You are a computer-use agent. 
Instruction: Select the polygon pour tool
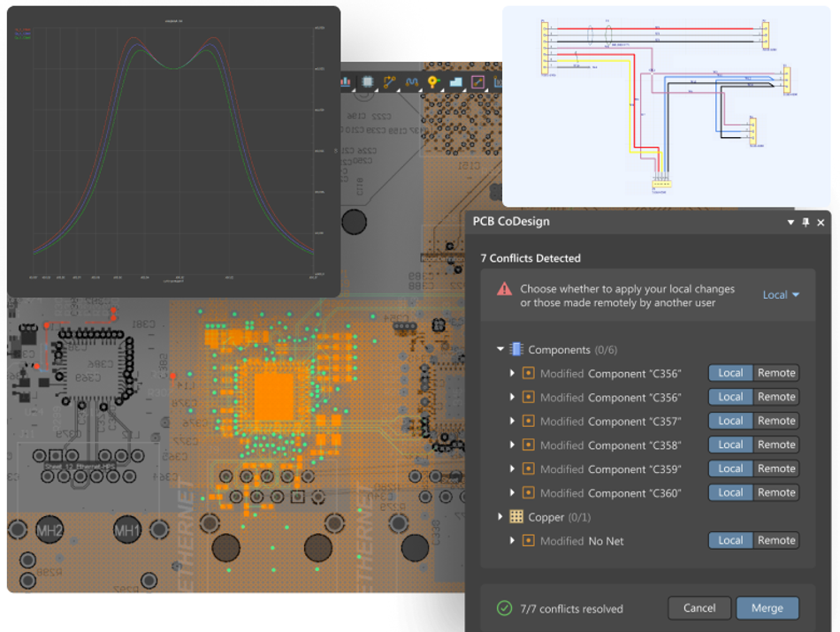pyautogui.click(x=456, y=81)
